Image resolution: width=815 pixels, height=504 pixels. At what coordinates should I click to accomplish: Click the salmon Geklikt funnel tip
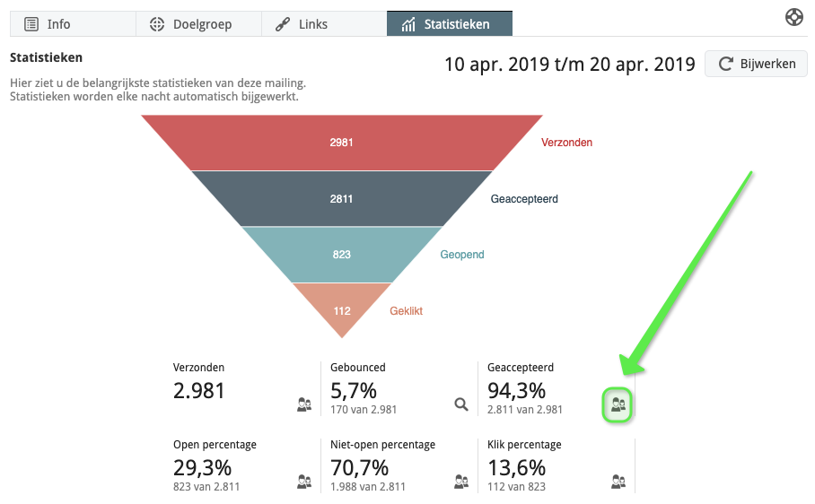click(x=342, y=310)
